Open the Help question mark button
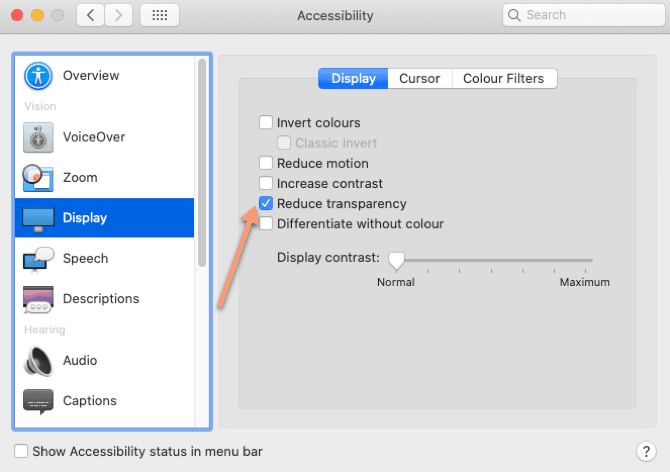This screenshot has width=670, height=472. point(645,452)
